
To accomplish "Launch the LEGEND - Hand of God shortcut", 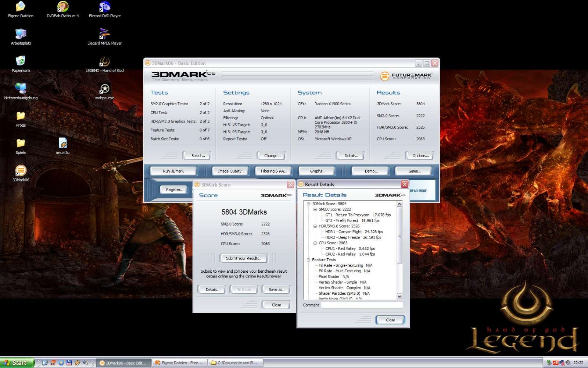I will [x=105, y=64].
